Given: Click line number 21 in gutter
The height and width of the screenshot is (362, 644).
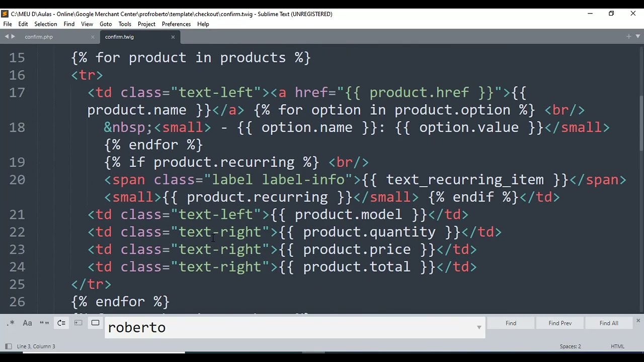Looking at the screenshot, I should click(17, 215).
